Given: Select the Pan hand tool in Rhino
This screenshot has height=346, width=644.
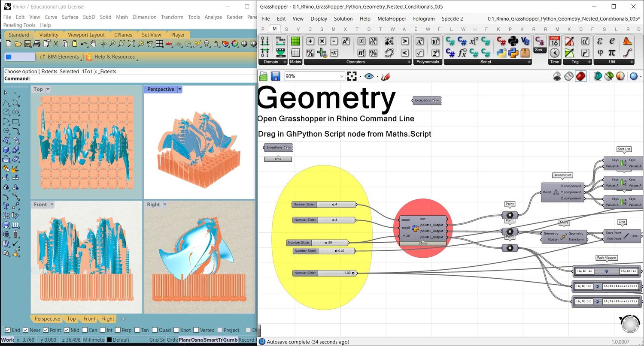Looking at the screenshot, I should click(x=93, y=44).
